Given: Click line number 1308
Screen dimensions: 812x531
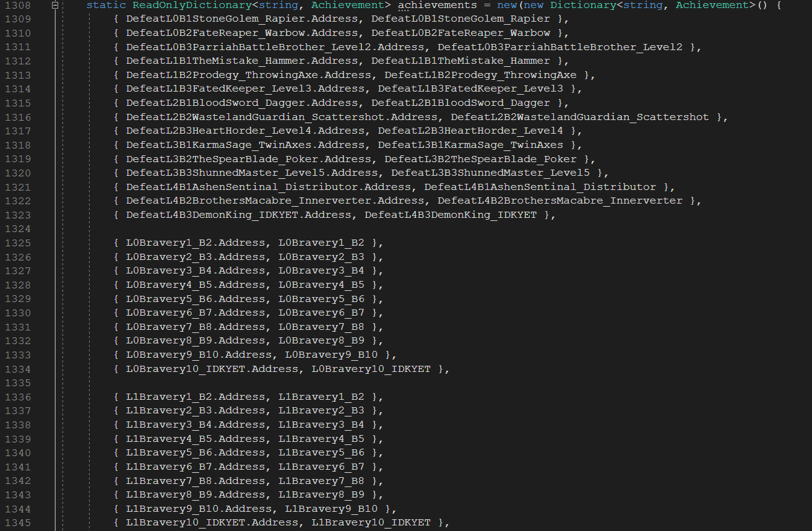Looking at the screenshot, I should (17, 5).
